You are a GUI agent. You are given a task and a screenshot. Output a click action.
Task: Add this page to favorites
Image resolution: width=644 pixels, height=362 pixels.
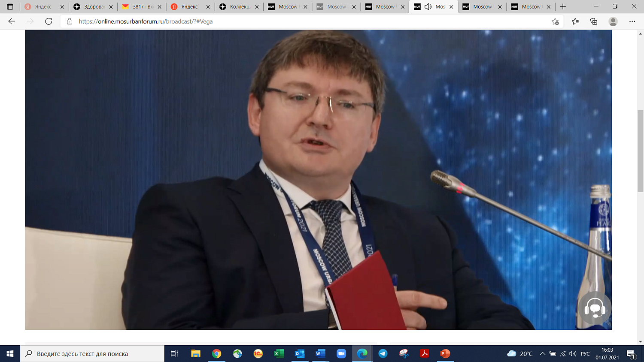pyautogui.click(x=555, y=21)
